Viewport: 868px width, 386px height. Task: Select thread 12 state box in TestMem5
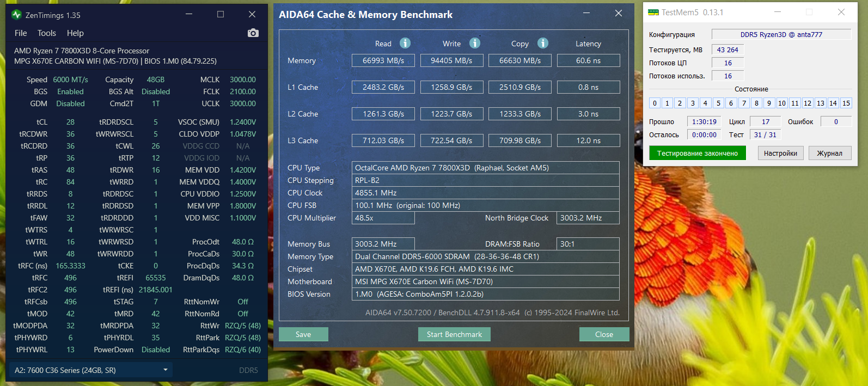[x=808, y=103]
